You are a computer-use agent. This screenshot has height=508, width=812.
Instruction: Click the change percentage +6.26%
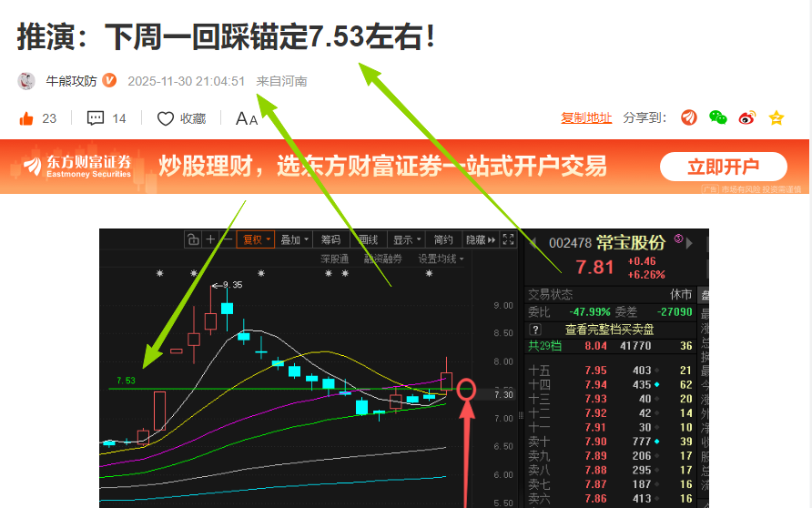point(646,274)
